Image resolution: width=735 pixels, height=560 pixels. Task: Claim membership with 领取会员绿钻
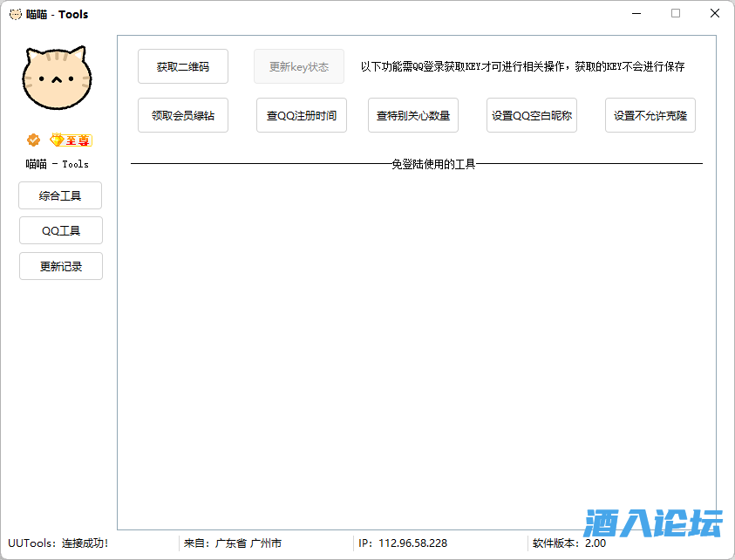(182, 115)
